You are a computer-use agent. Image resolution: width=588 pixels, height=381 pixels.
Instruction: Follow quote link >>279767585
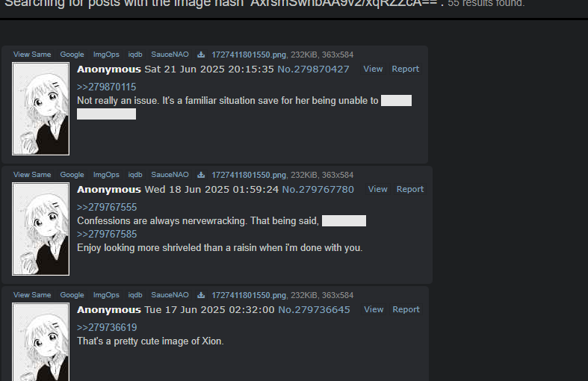click(107, 235)
